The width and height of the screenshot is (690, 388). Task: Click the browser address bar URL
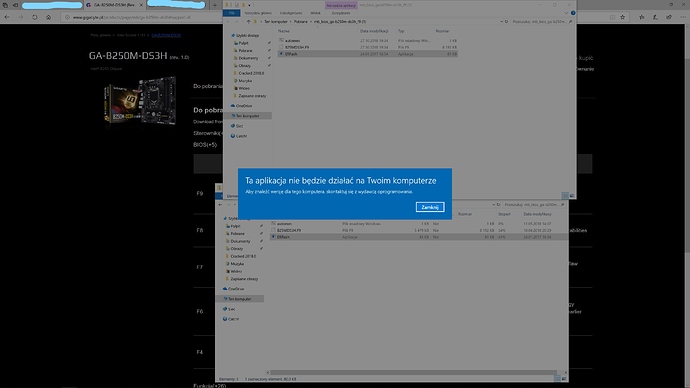pos(132,18)
